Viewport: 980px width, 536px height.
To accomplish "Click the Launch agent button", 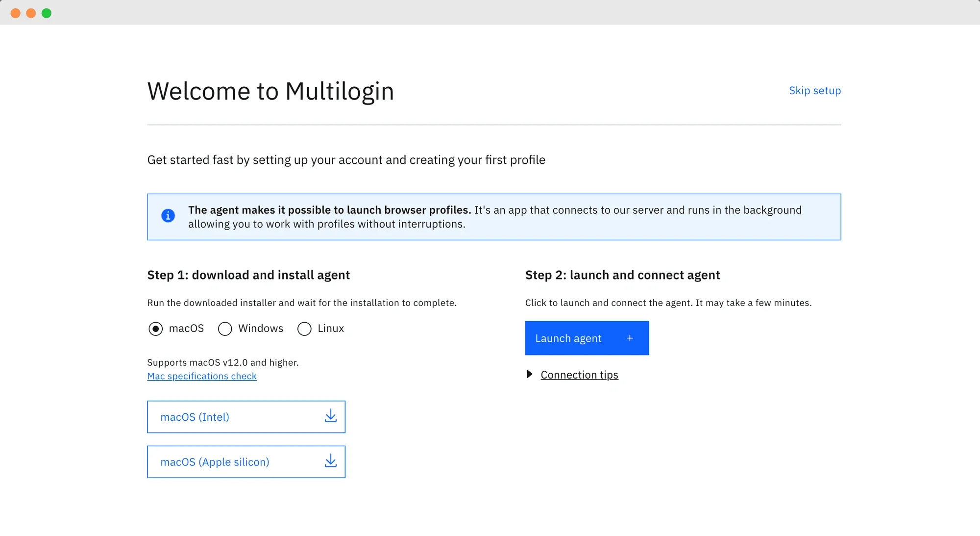I will [x=587, y=338].
